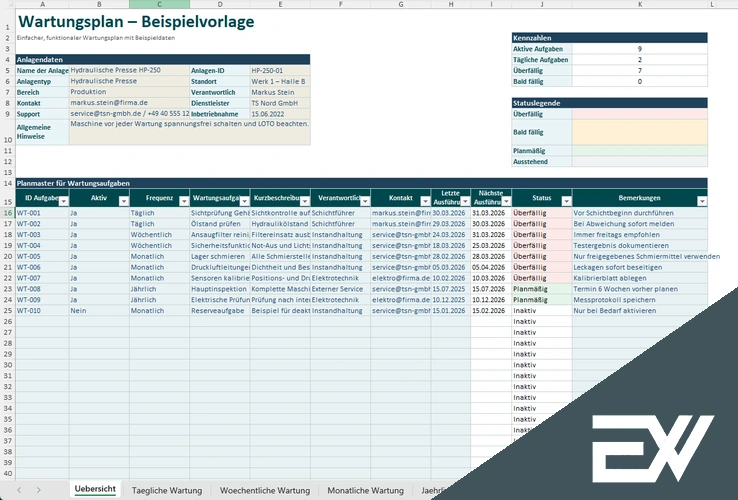Select the 'Jährlich' frequency of WT-009
The width and height of the screenshot is (738, 500).
pyautogui.click(x=160, y=300)
